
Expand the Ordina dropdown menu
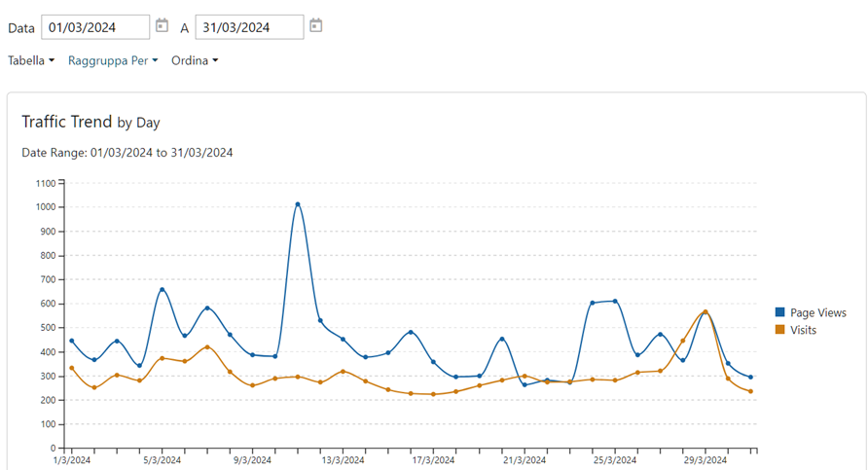point(195,60)
